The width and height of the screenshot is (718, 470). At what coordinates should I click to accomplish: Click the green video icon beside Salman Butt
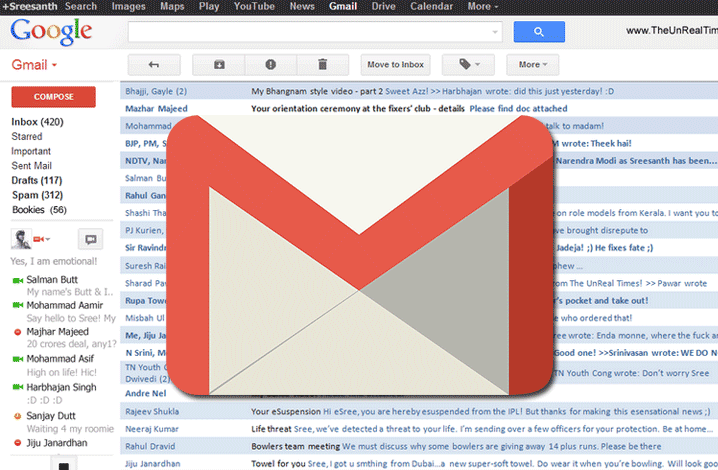[x=18, y=280]
